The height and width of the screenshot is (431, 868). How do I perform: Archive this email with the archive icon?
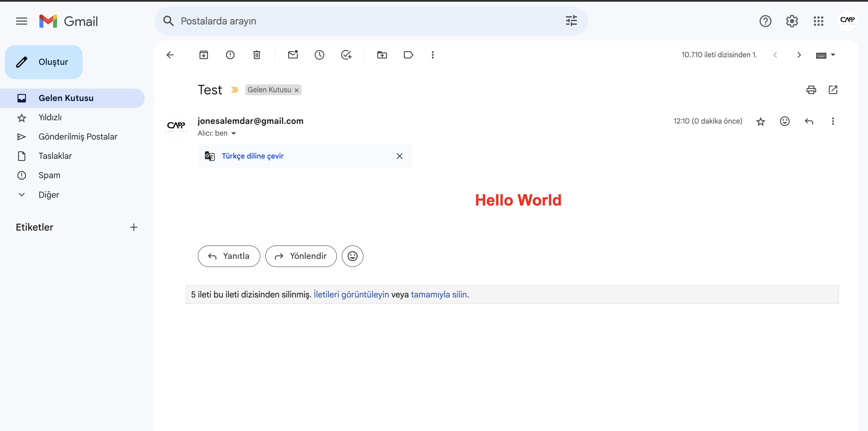pyautogui.click(x=203, y=55)
